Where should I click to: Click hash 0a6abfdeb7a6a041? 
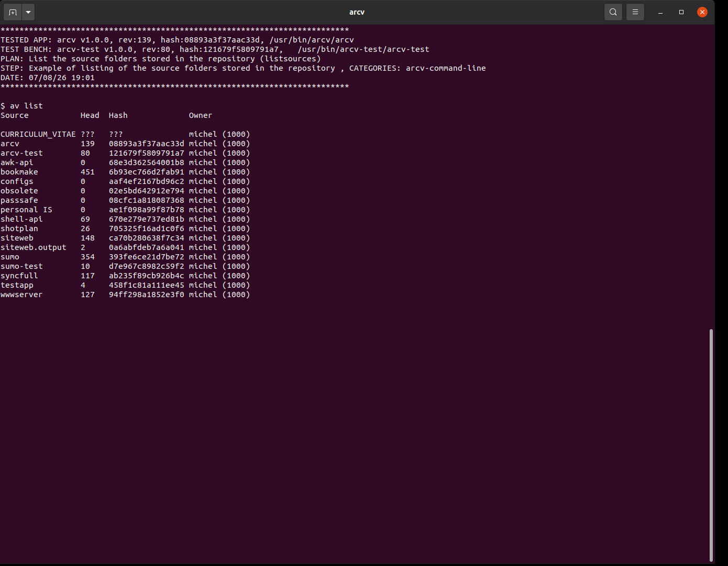point(147,247)
